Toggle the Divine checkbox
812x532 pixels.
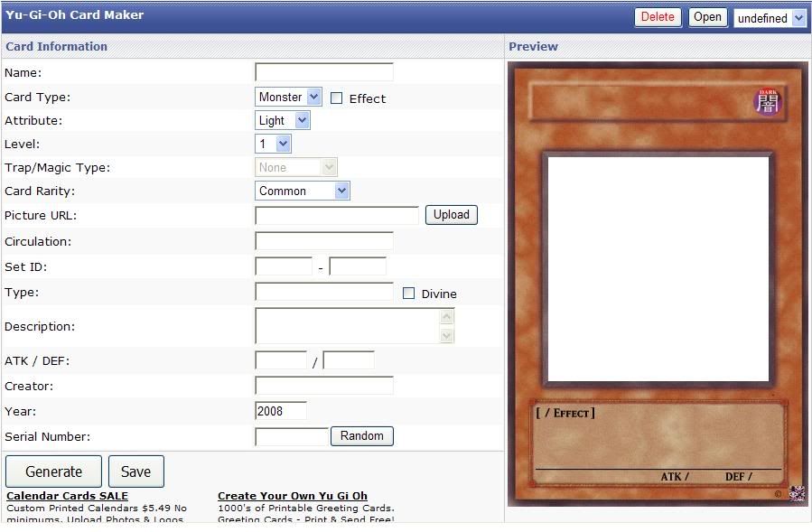click(408, 294)
